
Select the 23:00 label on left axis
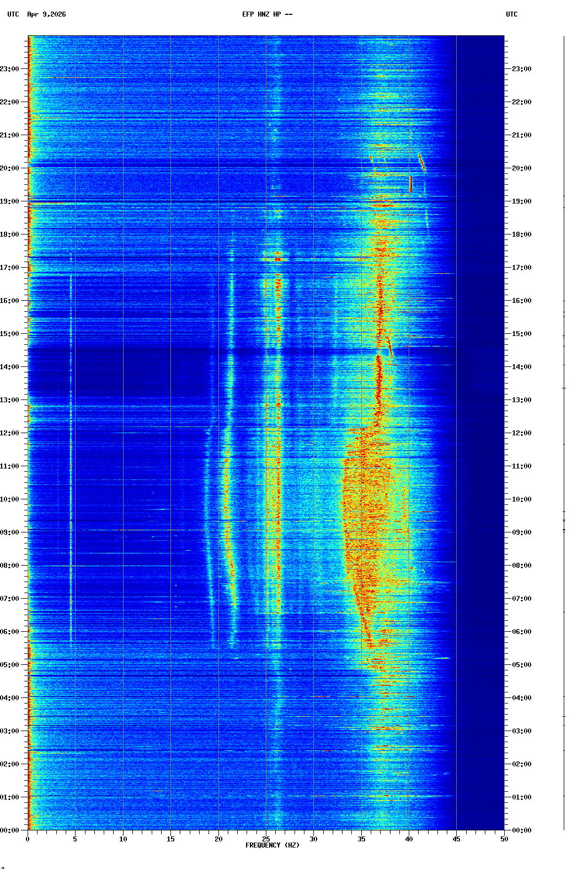(x=10, y=69)
